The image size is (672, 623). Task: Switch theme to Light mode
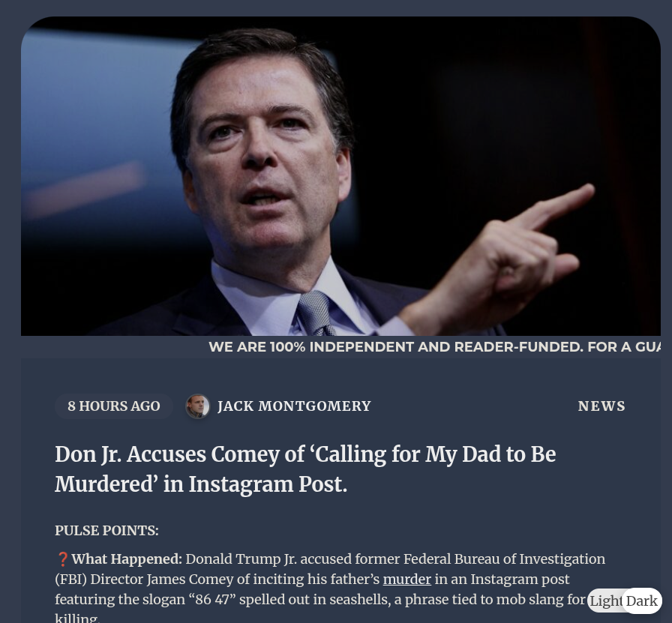[605, 601]
